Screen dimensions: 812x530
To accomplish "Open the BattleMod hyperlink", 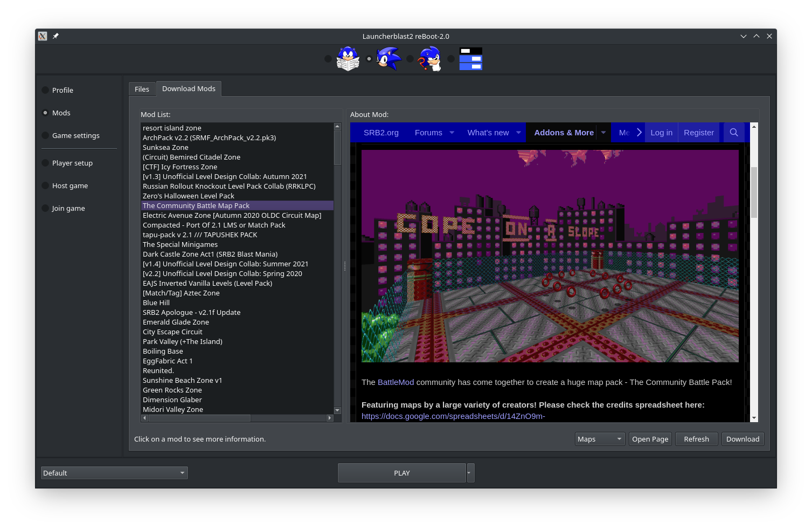I will (x=396, y=382).
